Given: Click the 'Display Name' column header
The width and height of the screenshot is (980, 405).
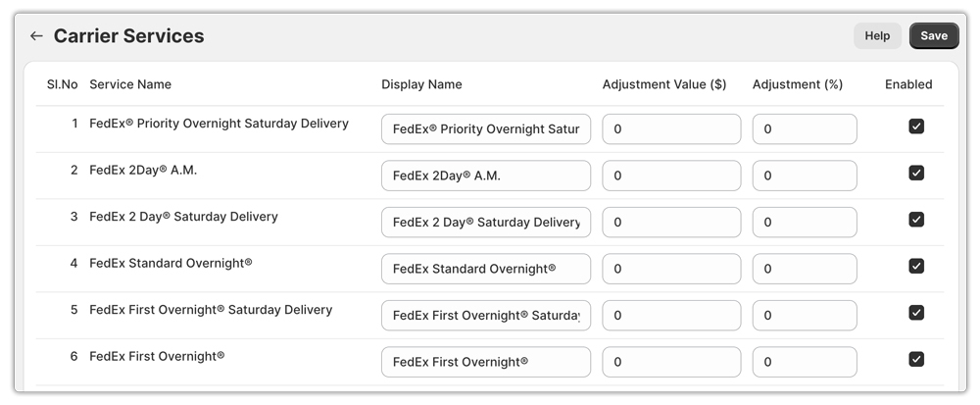Looking at the screenshot, I should click(x=421, y=84).
